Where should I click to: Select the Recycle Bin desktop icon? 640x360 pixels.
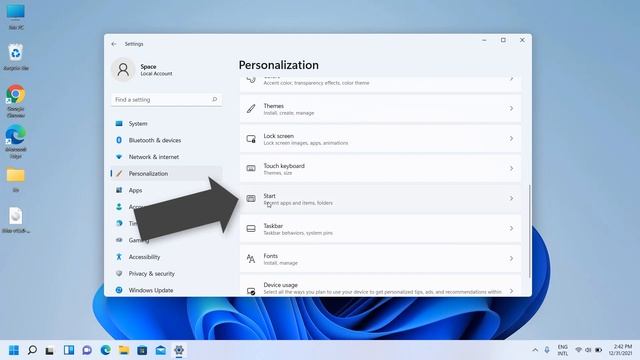pos(16,57)
